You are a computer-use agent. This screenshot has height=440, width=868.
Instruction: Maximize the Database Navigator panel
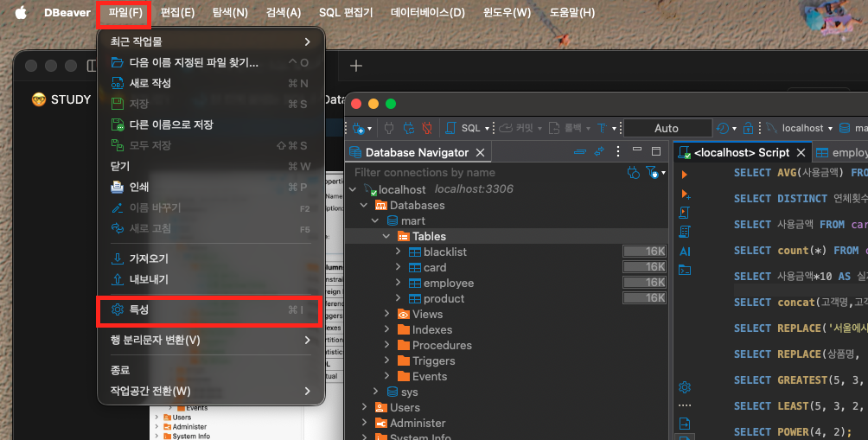click(x=656, y=151)
